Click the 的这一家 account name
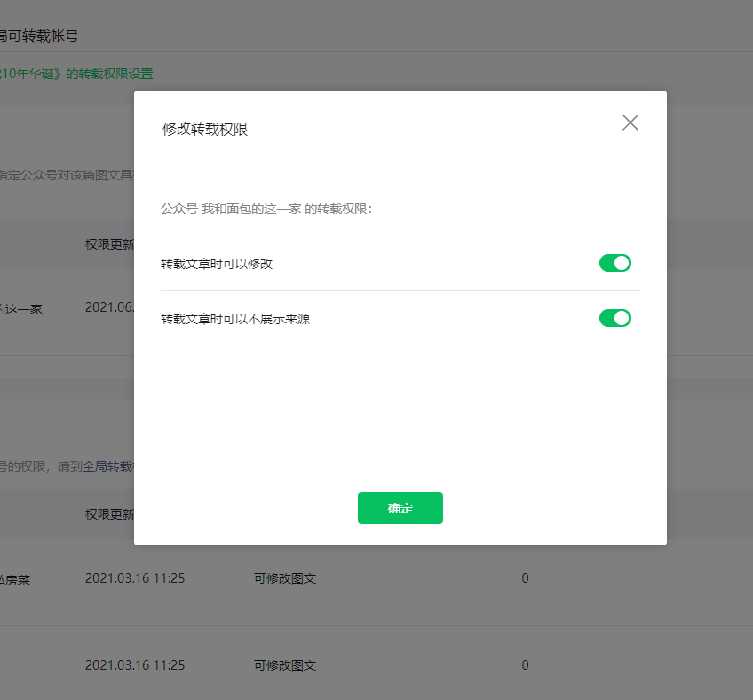Image resolution: width=753 pixels, height=700 pixels. pyautogui.click(x=21, y=309)
